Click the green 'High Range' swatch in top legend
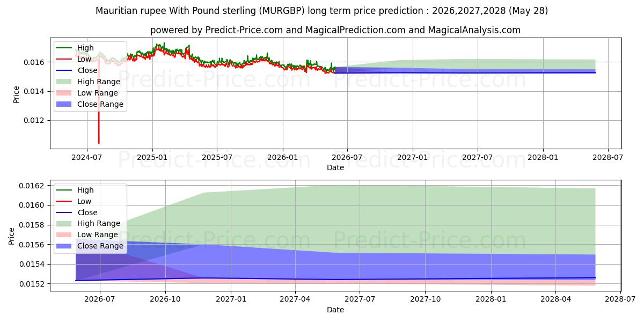This screenshot has height=322, width=644. 64,82
